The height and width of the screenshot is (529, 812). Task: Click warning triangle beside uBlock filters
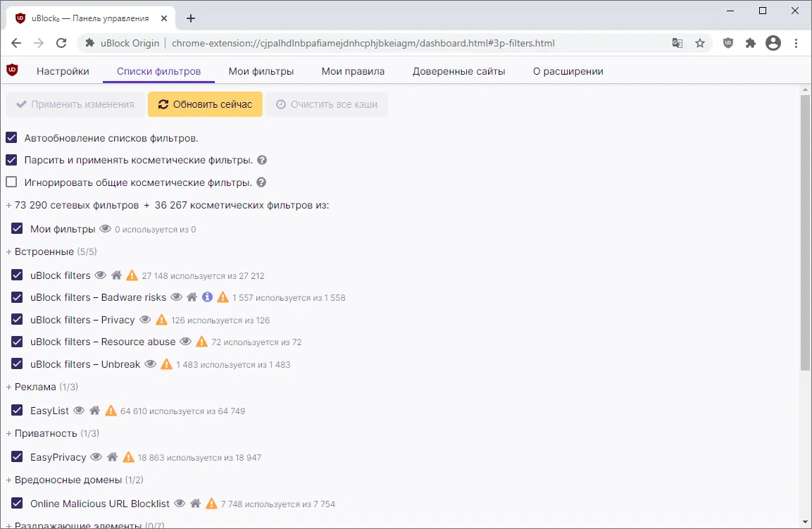132,275
